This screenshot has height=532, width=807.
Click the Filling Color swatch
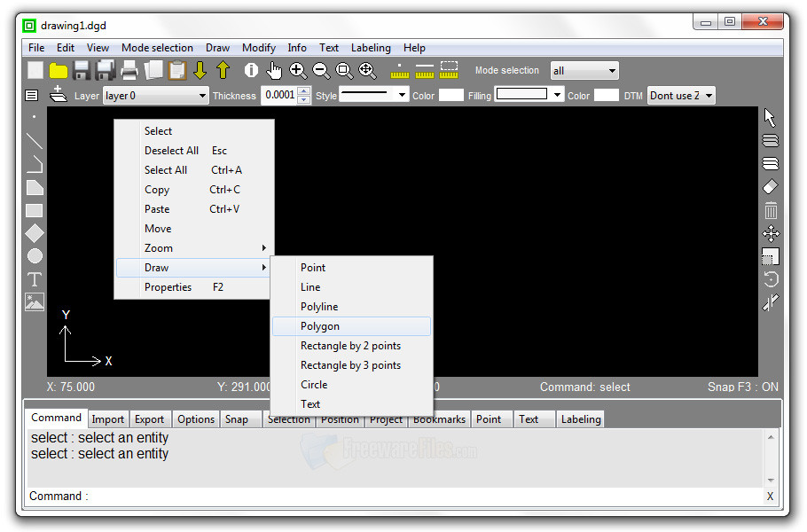[x=607, y=95]
